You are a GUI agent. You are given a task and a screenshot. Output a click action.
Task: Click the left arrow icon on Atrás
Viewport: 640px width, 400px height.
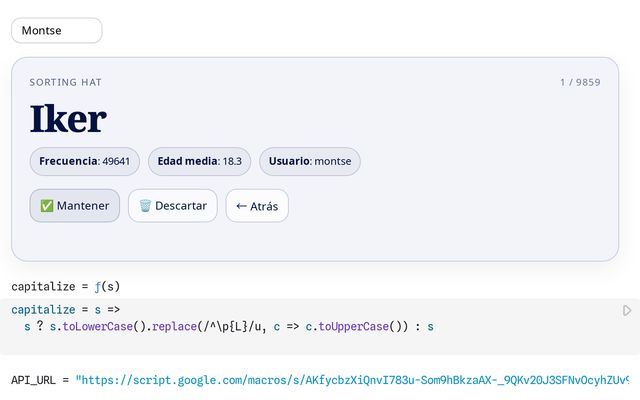tap(241, 206)
